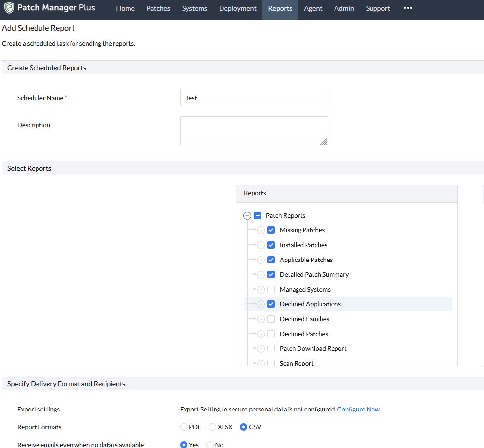Open the Support tab
This screenshot has width=484, height=448.
(378, 9)
